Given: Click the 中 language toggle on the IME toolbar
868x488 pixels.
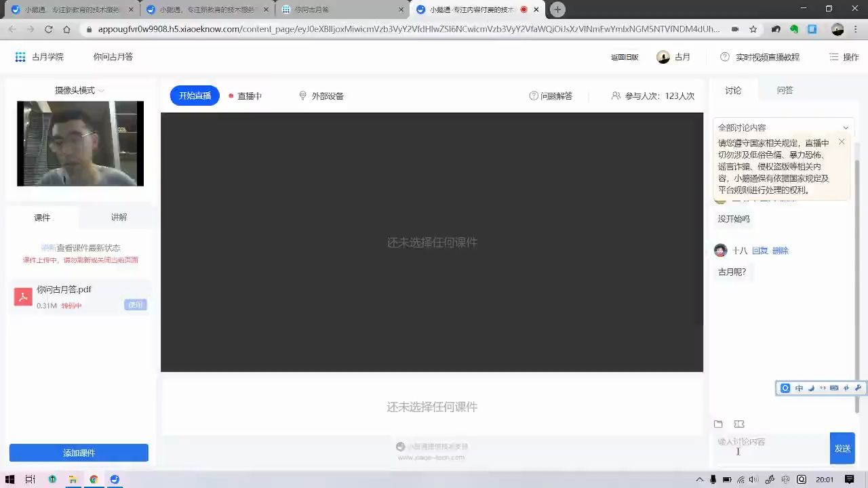Looking at the screenshot, I should (x=799, y=388).
